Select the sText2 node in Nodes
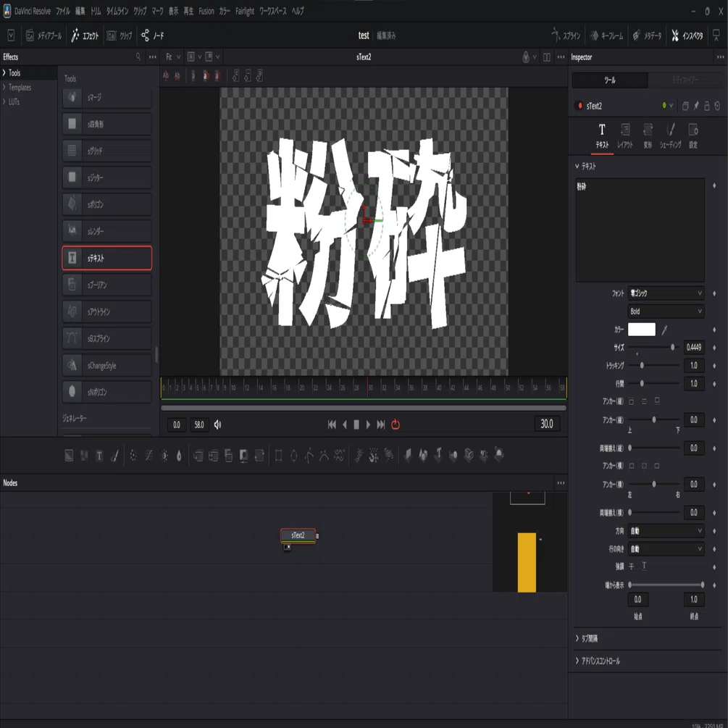 pos(298,535)
